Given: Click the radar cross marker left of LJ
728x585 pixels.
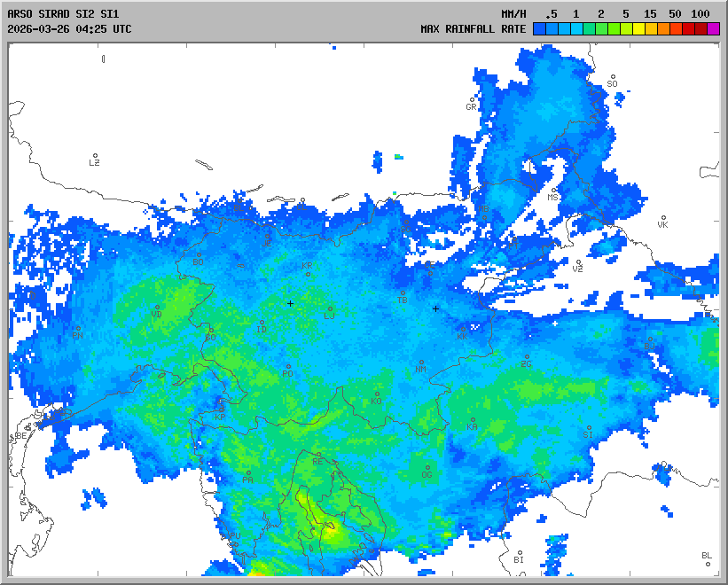Looking at the screenshot, I should [x=290, y=303].
